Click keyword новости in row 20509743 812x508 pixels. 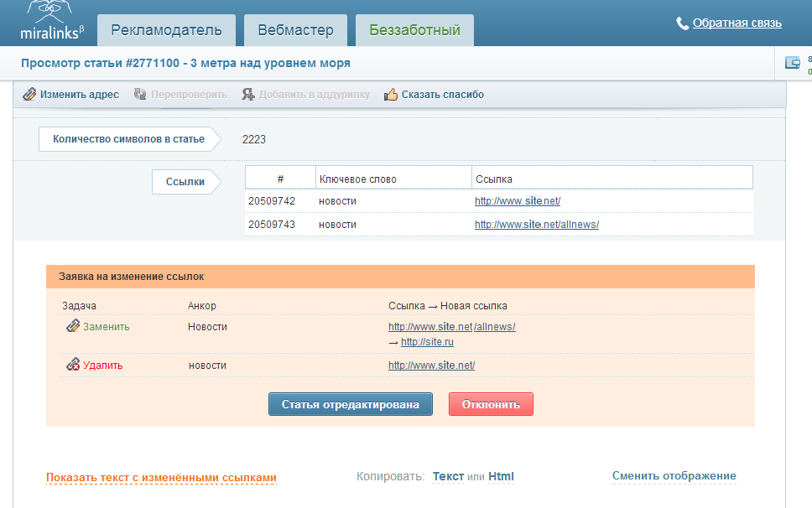point(338,225)
